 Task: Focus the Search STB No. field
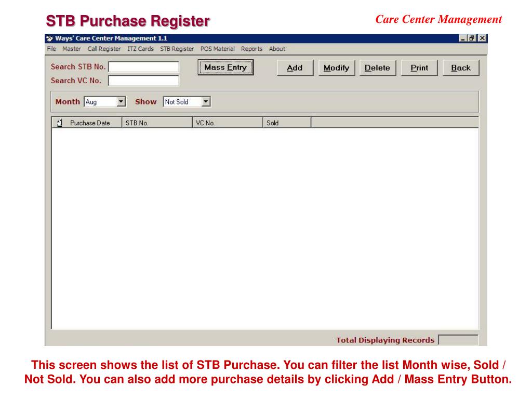point(143,67)
